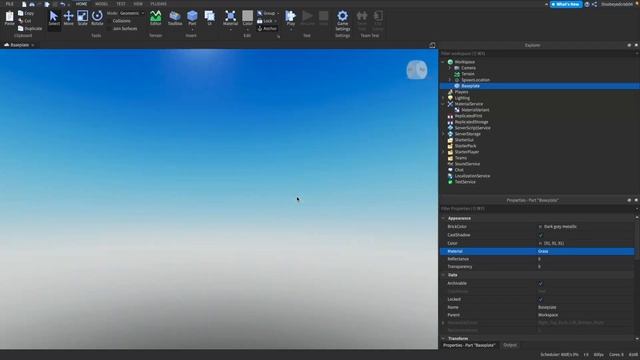Collapse the Workspace tree node

coord(443,62)
